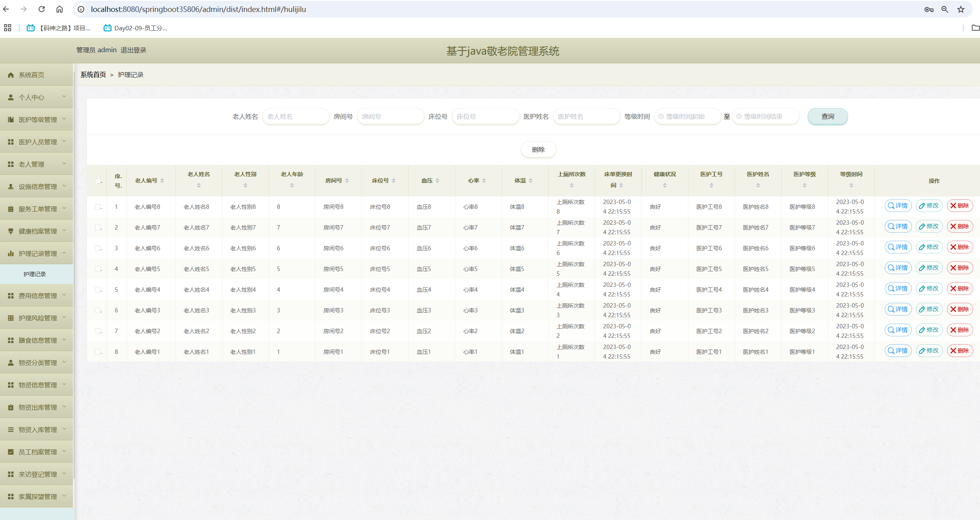Open the 物资信息管理 sidebar menu

coord(37,385)
